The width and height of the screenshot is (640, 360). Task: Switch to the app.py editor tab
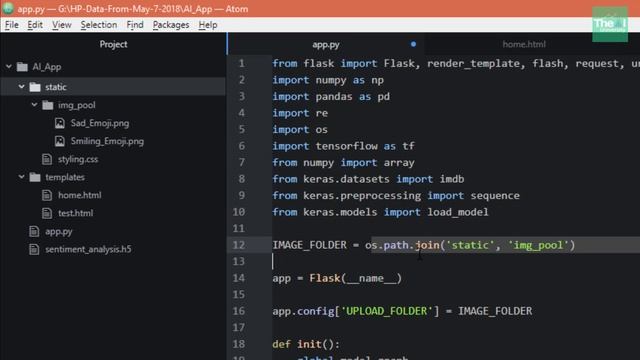click(326, 44)
